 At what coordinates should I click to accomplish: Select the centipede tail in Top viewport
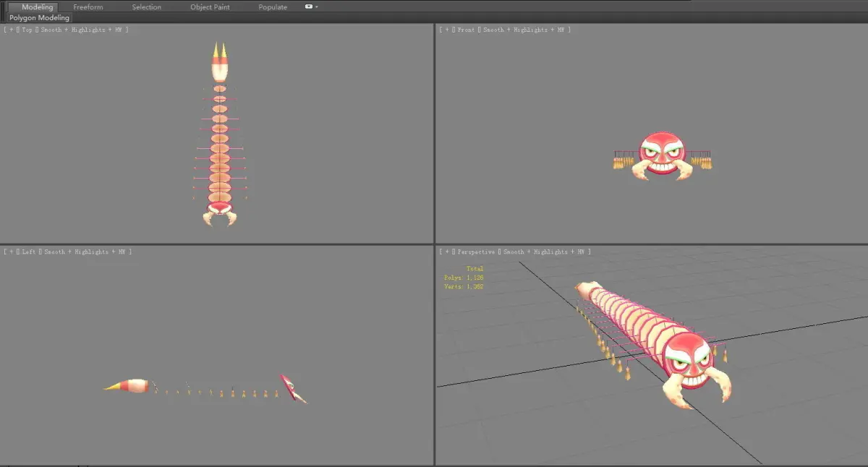coord(220,62)
